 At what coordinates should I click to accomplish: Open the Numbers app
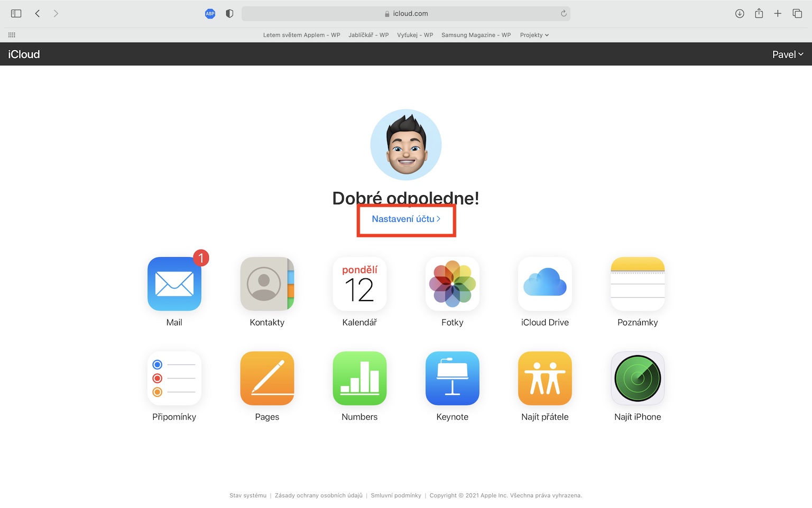[x=359, y=378]
